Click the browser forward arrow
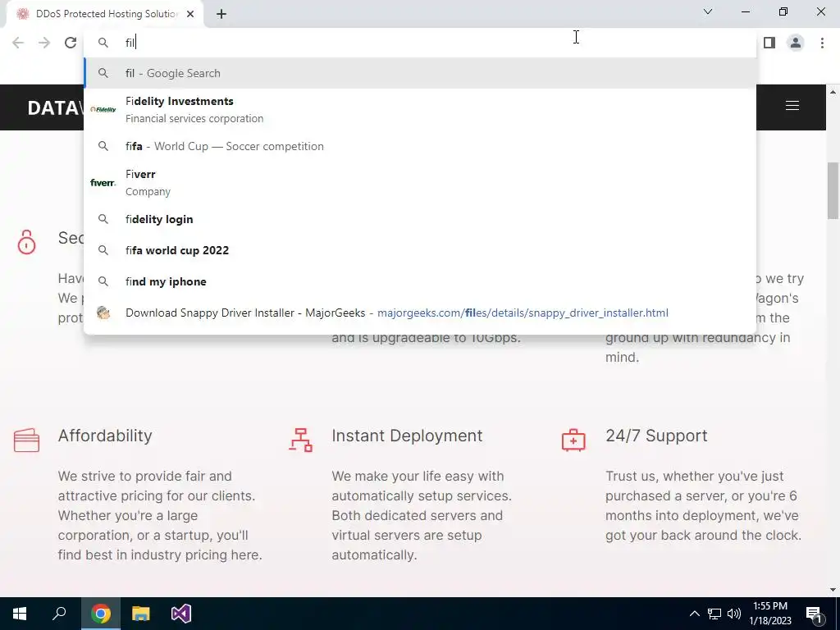 44,43
